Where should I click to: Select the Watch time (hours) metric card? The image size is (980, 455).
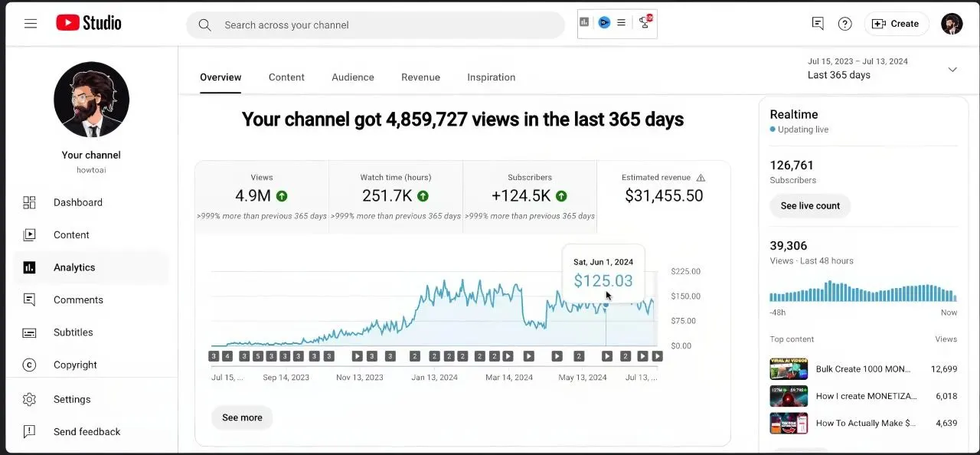396,195
